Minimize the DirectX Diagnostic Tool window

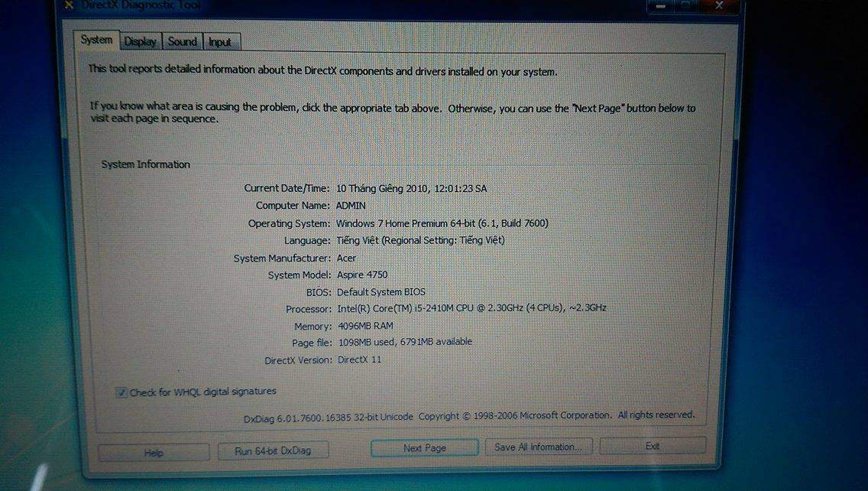coord(661,5)
